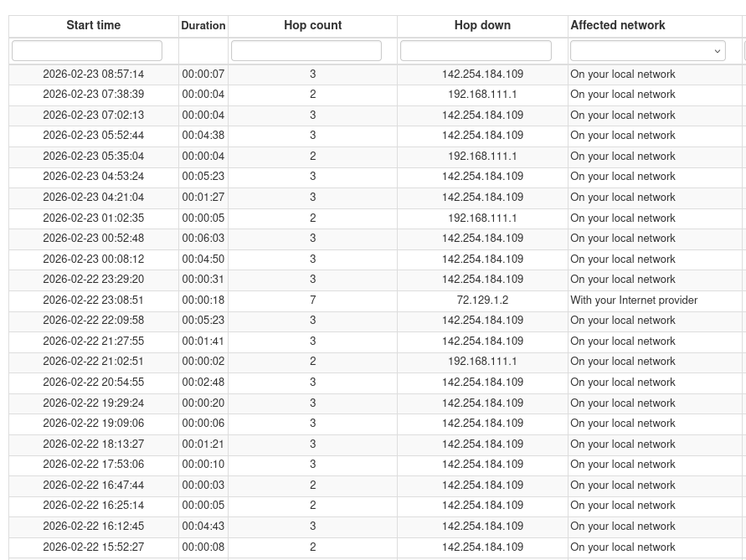Select the 2026-02-22 21:02:51 row
The width and height of the screenshot is (746, 560).
[x=94, y=362]
